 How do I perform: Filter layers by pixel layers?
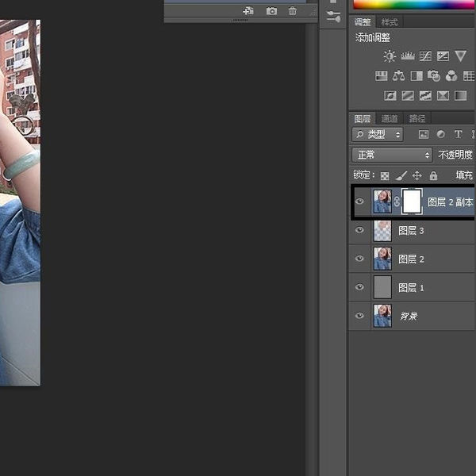point(424,134)
